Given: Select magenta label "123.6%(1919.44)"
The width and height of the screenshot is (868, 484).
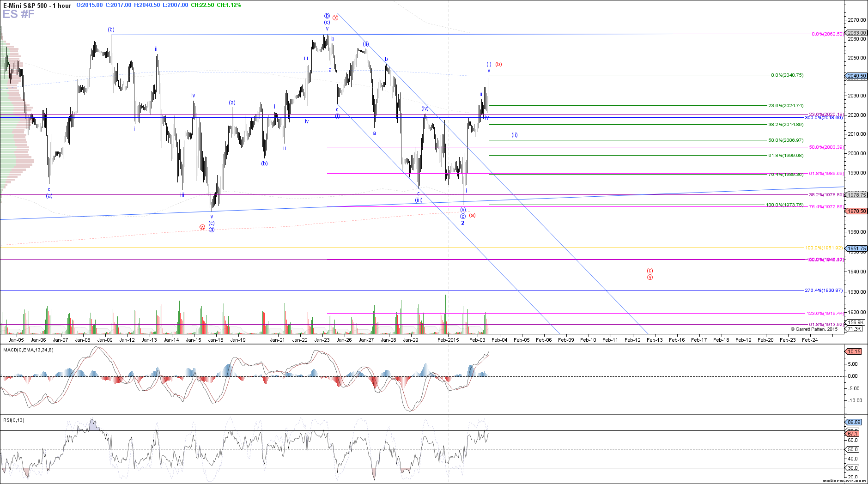Looking at the screenshot, I should point(826,314).
